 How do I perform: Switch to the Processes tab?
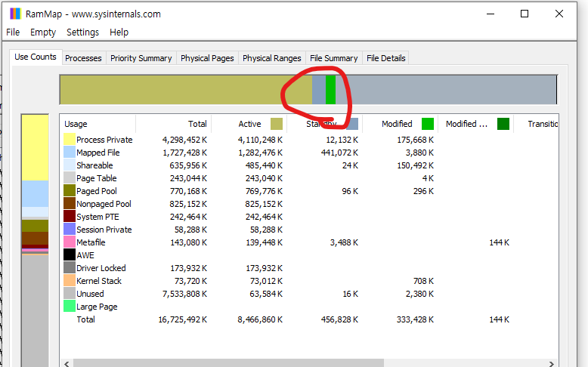pyautogui.click(x=83, y=58)
